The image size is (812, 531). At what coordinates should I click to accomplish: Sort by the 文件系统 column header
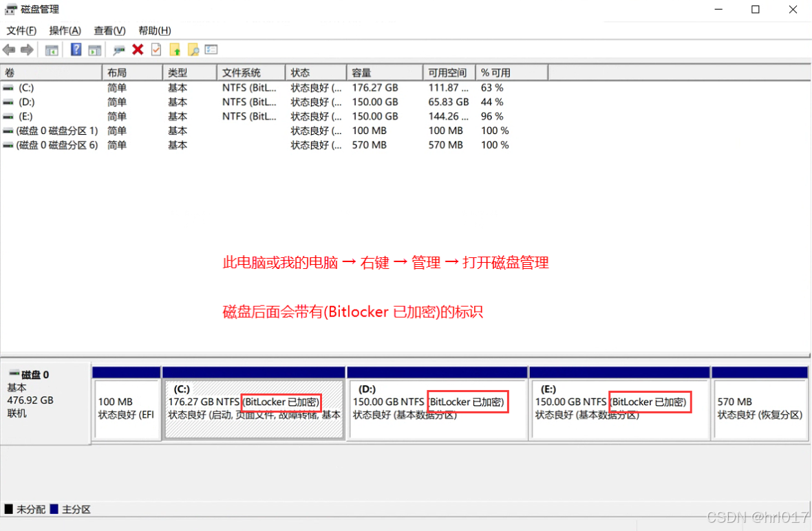pyautogui.click(x=251, y=73)
